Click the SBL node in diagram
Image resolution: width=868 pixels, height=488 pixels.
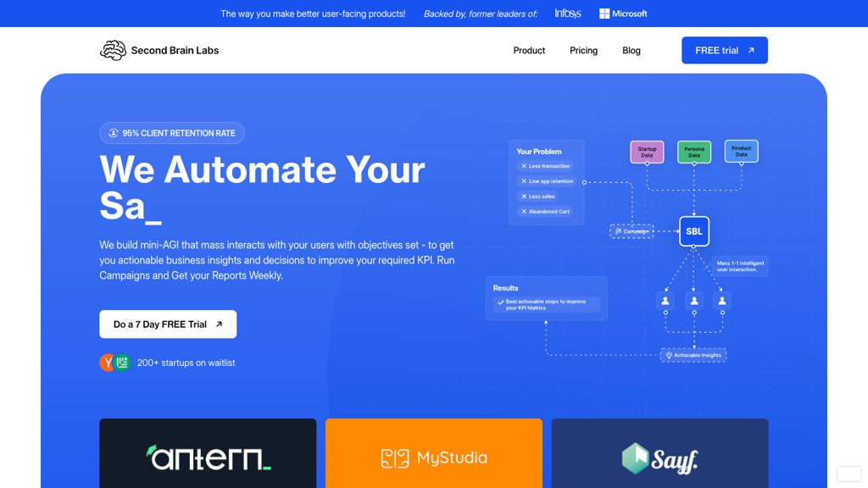693,231
